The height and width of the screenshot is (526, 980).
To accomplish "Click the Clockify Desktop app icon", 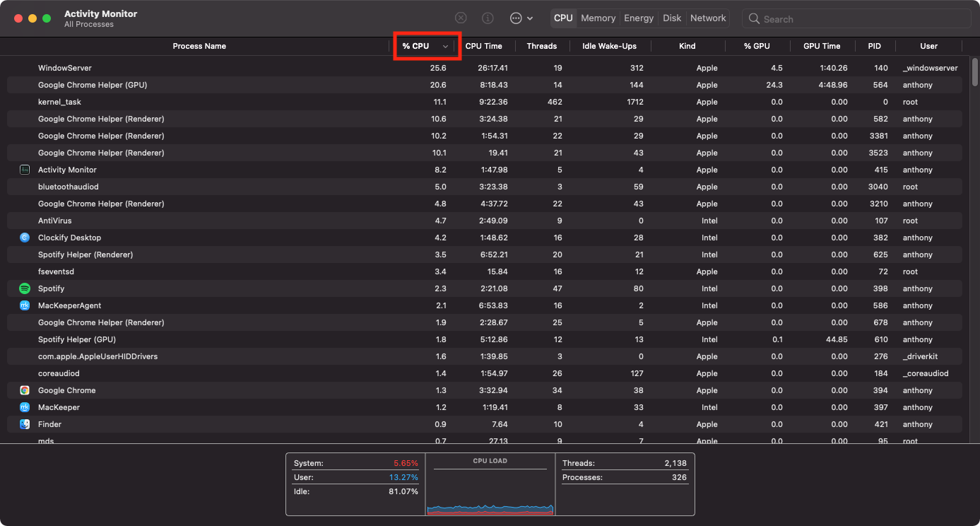I will (25, 238).
